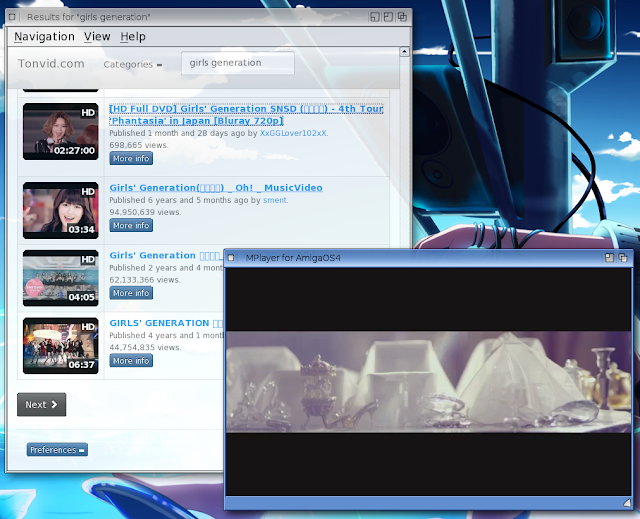Viewport: 640px width, 519px height.
Task: Click the close gadget of the MPlayer window
Action: coord(231,258)
